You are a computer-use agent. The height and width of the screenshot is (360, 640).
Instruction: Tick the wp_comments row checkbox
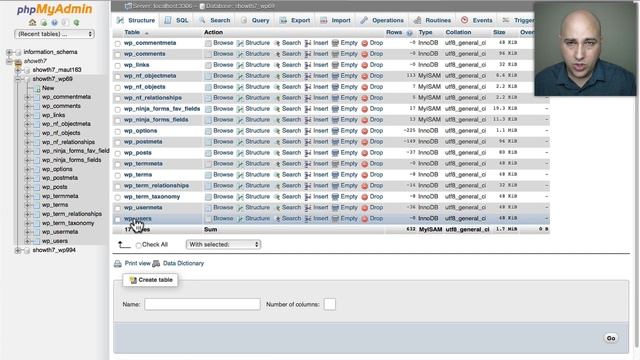(x=118, y=54)
